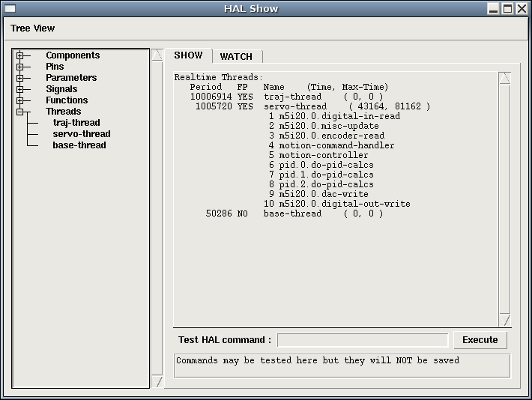The width and height of the screenshot is (532, 400).
Task: Click the output pane scroll down arrow
Action: point(504,321)
